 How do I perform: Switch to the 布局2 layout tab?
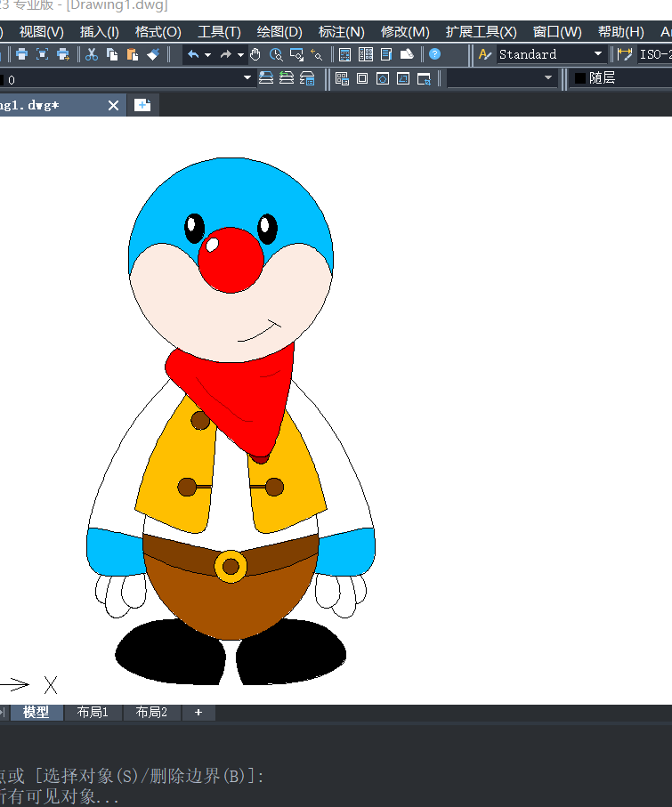[151, 713]
